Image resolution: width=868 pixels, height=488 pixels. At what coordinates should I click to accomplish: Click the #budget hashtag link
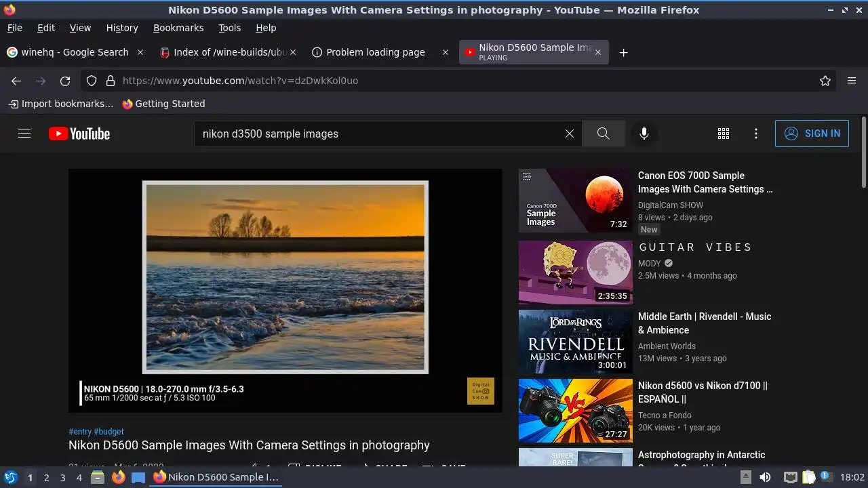tap(109, 432)
